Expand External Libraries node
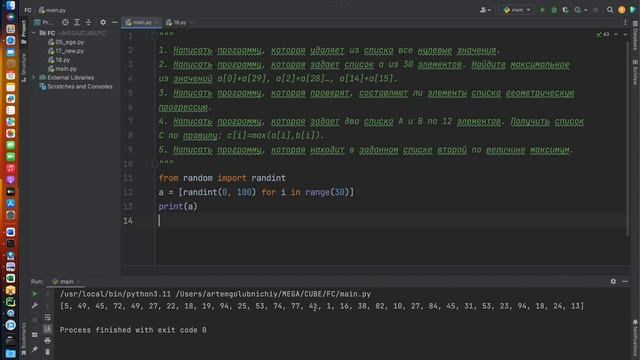The image size is (640, 360). tap(33, 77)
